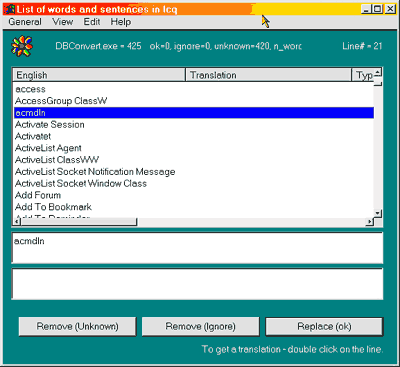
Task: Close the List of words window
Action: 390,9
